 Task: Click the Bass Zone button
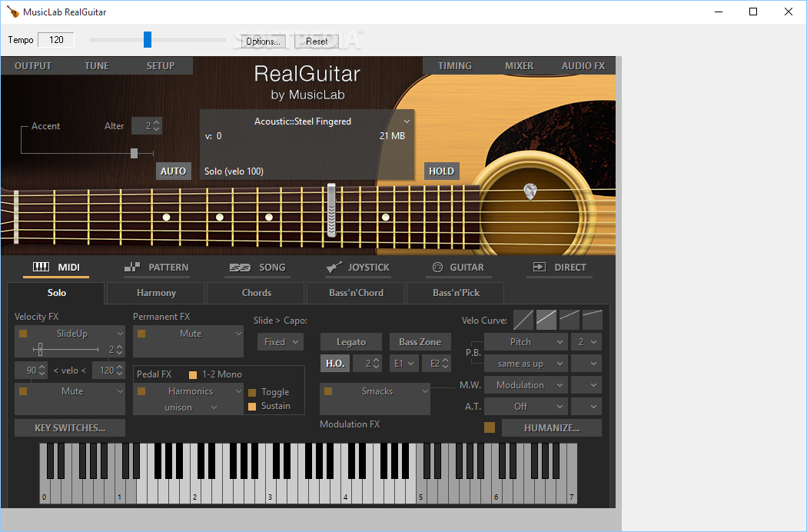tap(420, 342)
